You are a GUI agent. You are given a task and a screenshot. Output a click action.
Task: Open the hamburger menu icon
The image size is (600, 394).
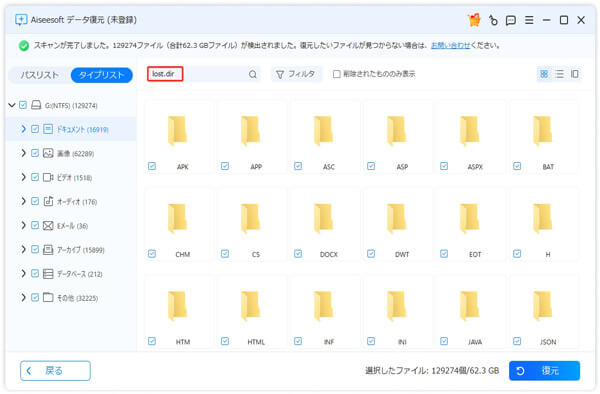point(529,20)
